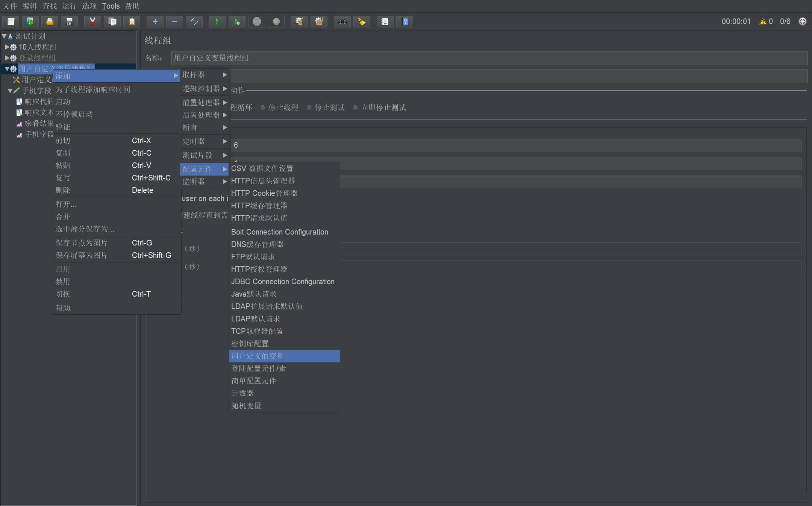Click 禁用 in the context menu

[63, 282]
